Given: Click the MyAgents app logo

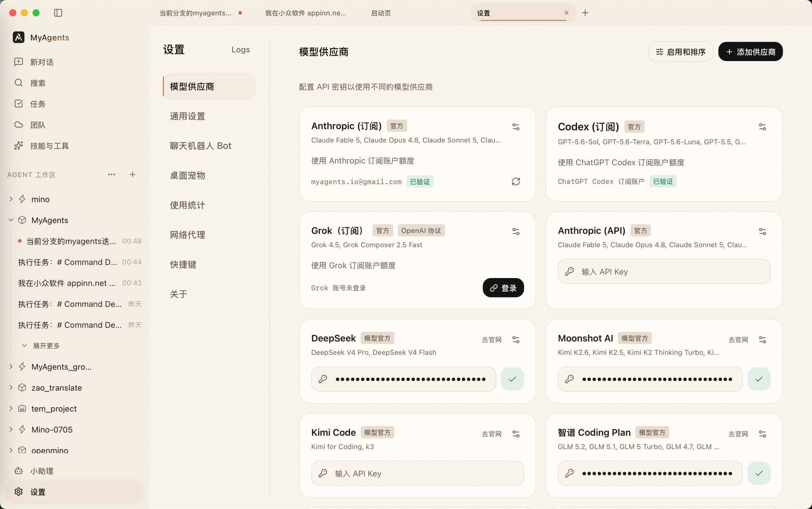Looking at the screenshot, I should point(19,37).
